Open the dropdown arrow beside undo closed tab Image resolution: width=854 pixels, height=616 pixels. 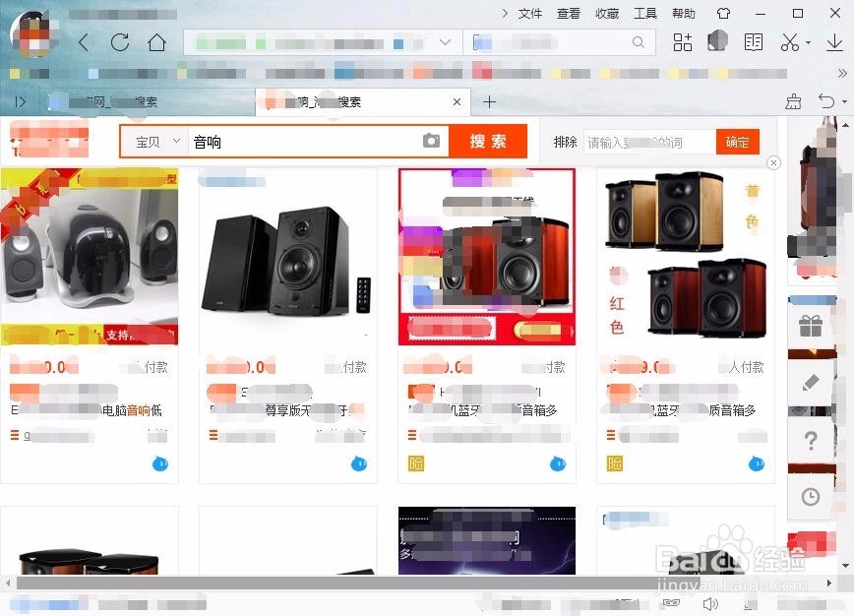coord(844,101)
